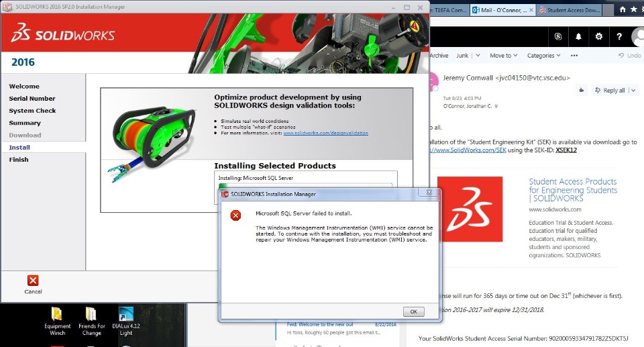The height and width of the screenshot is (347, 644).
Task: Click Undo in Outlook toolbar
Action: pos(630,56)
